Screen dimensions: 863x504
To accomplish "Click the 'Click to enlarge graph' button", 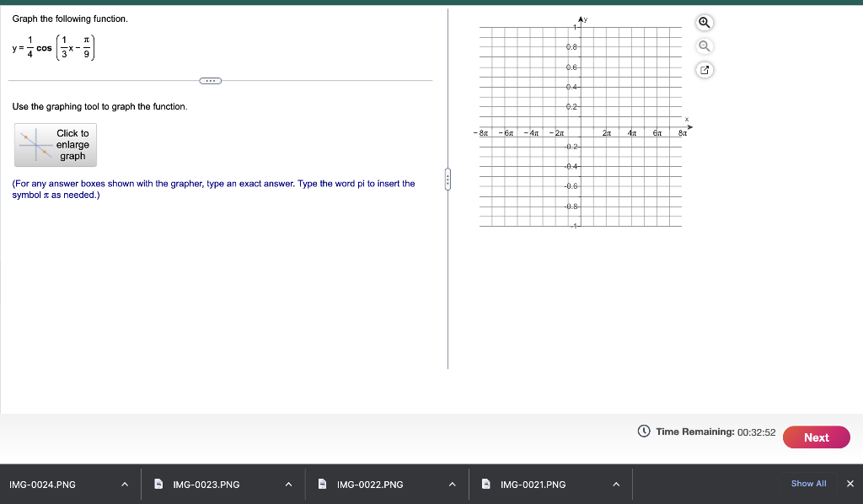I will click(55, 144).
